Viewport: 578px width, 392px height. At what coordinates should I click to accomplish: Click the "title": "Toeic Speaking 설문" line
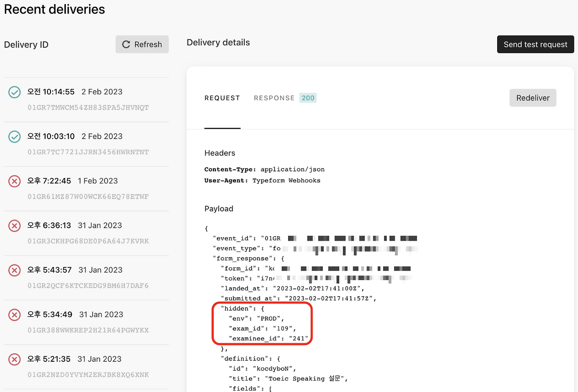tap(288, 378)
